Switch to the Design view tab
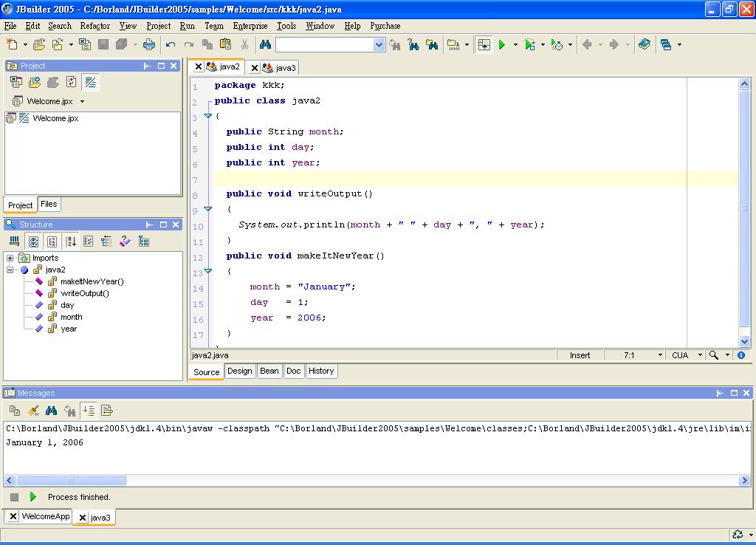The image size is (756, 545). coord(240,371)
